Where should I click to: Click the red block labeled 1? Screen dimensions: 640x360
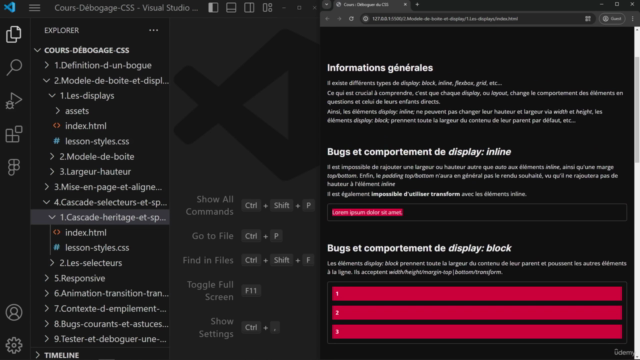pos(477,293)
